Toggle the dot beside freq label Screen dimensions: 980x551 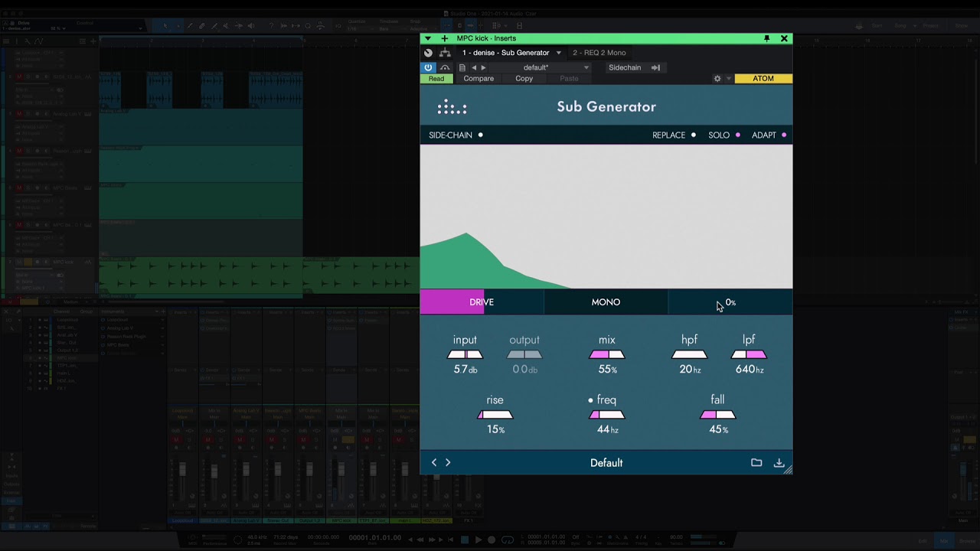pyautogui.click(x=590, y=400)
